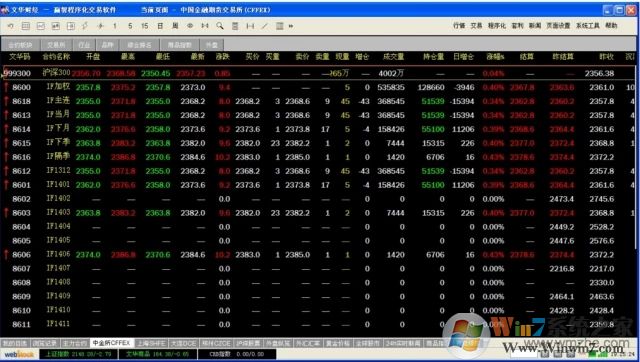Switch to the 品种 top tab
The width and height of the screenshot is (640, 362).
click(107, 44)
